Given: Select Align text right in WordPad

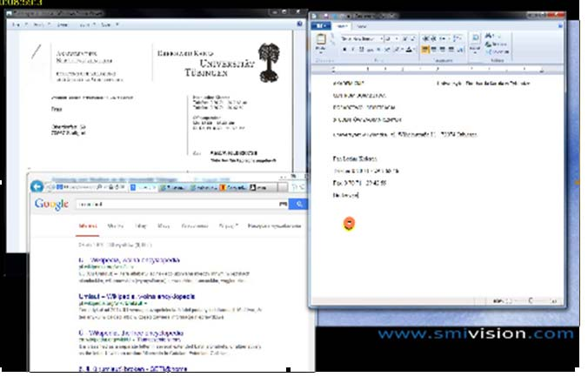Looking at the screenshot, I should (x=443, y=50).
